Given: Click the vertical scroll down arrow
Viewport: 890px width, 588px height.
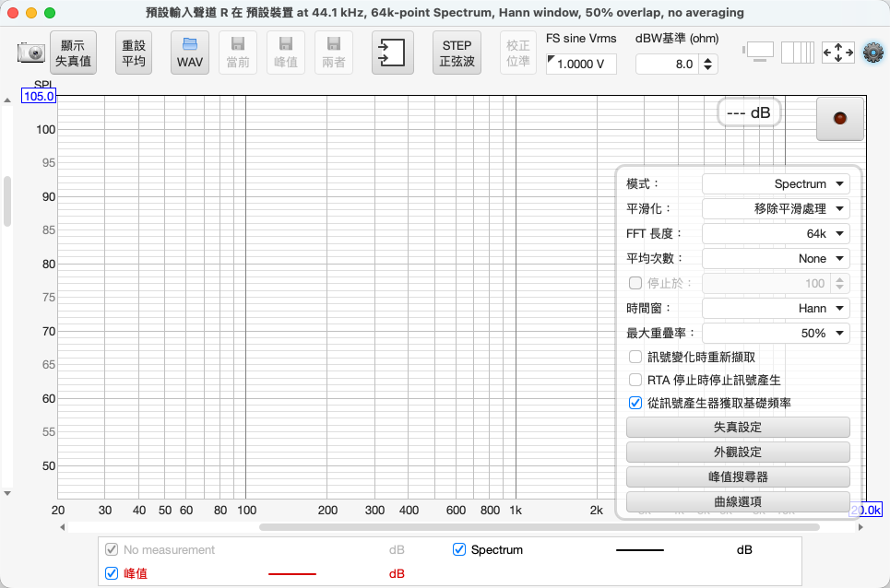Looking at the screenshot, I should (x=7, y=493).
